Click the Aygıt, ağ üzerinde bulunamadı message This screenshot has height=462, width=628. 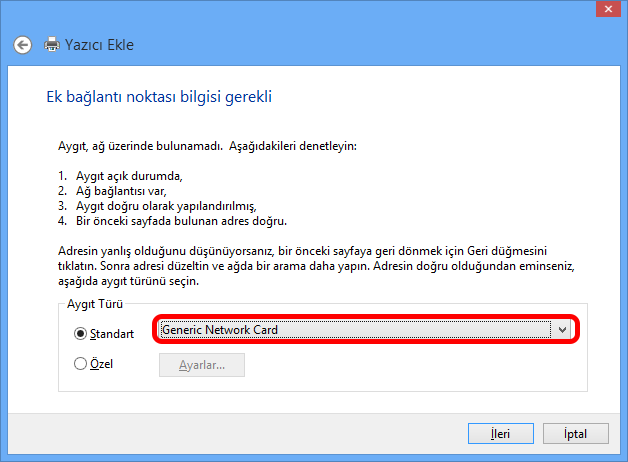(207, 146)
